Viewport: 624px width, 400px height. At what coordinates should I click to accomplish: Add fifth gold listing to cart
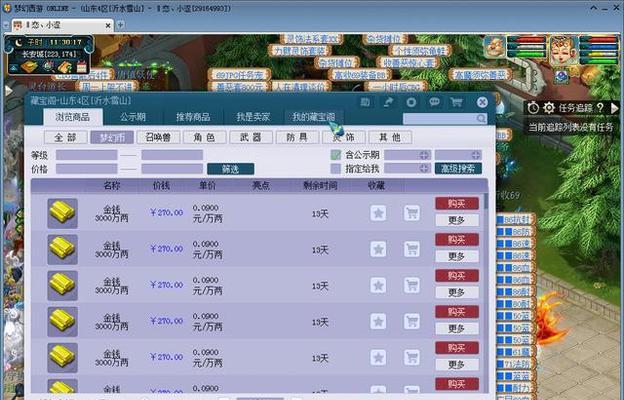tap(411, 357)
